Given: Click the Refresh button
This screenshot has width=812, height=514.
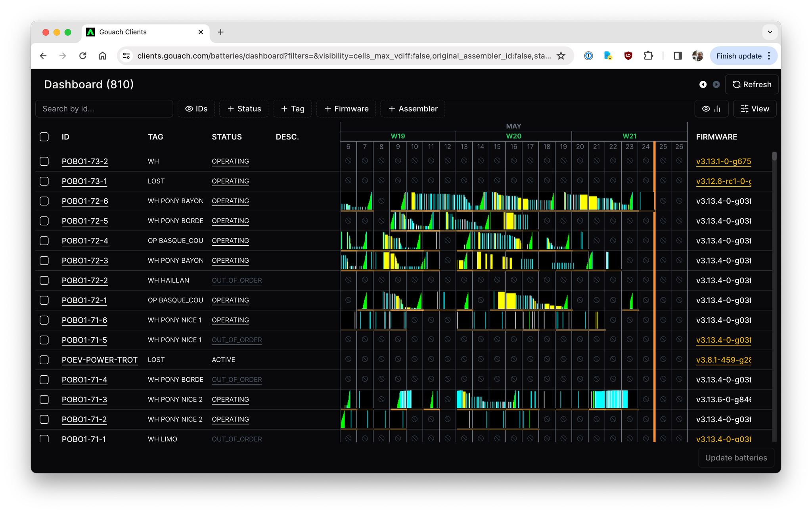Looking at the screenshot, I should [x=752, y=84].
